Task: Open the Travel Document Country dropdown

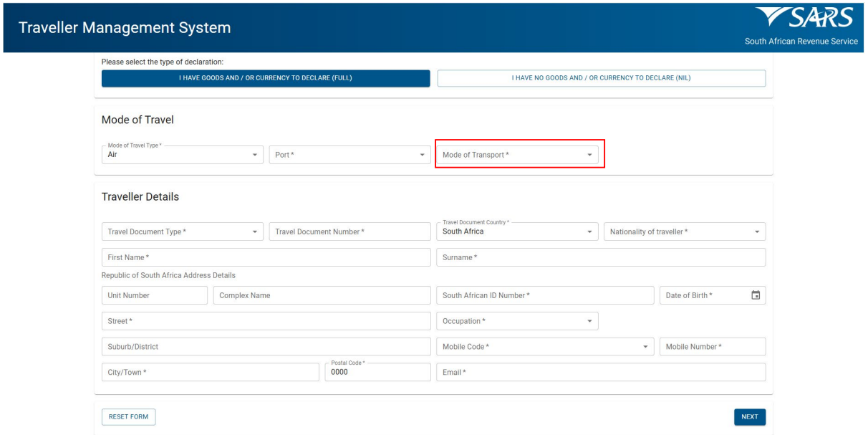Action: (x=517, y=231)
